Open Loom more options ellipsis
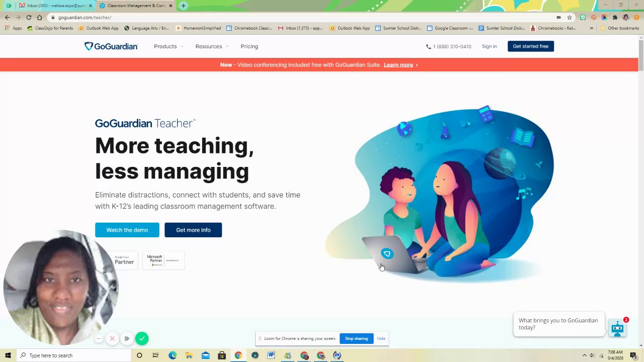This screenshot has height=362, width=644. click(99, 338)
